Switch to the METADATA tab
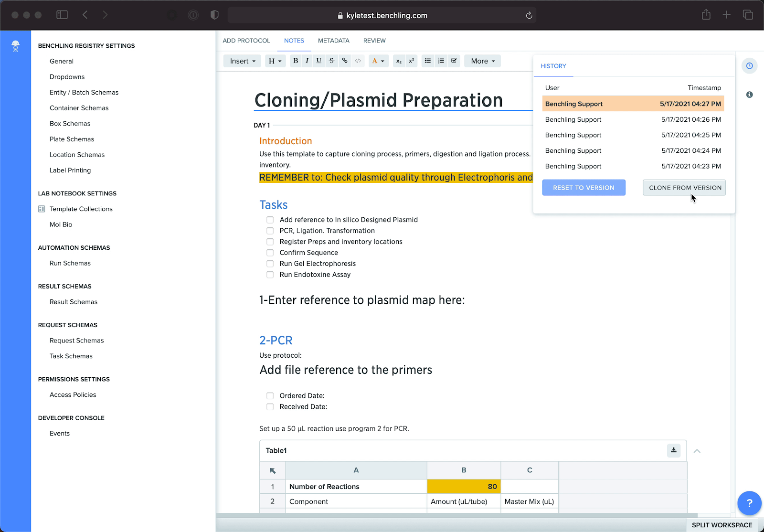Viewport: 764px width, 532px height. click(334, 41)
